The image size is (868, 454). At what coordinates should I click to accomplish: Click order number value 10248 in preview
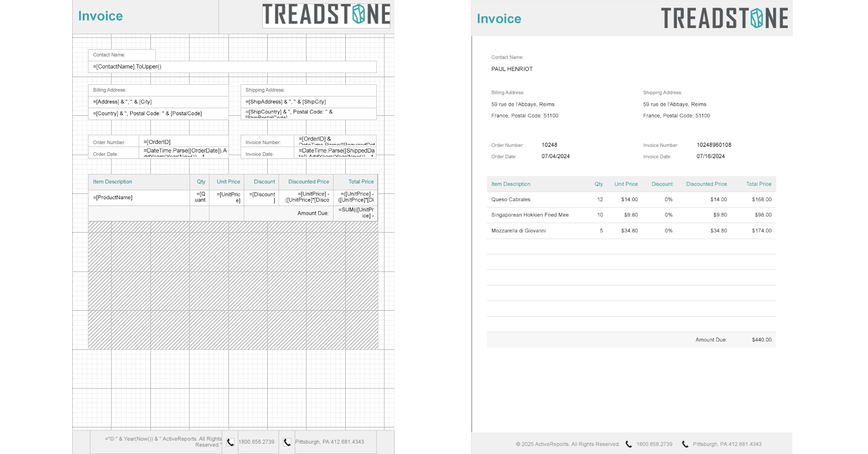tap(549, 145)
